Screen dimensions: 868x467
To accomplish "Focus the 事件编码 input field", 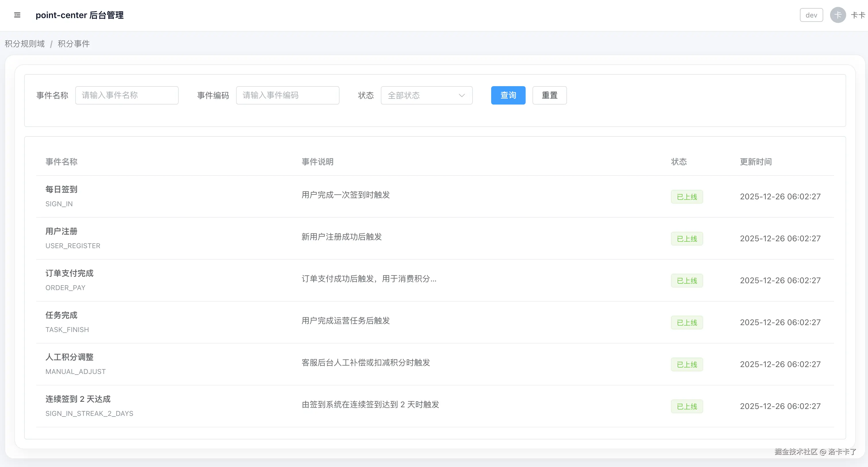I will point(288,95).
